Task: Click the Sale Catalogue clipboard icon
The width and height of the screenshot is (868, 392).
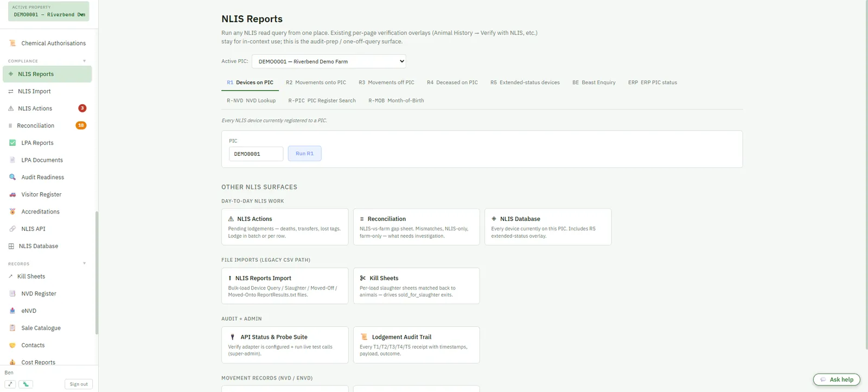Action: coord(12,328)
